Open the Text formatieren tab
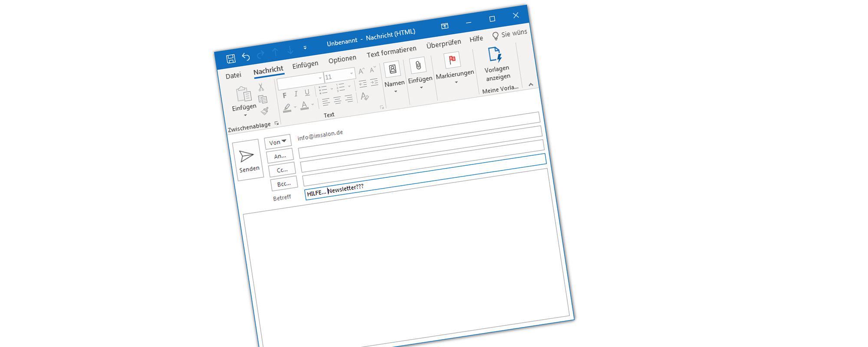Viewport: 868px width, 347px height. click(391, 52)
